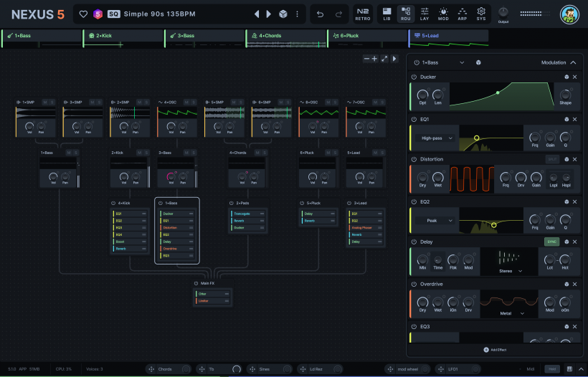Go to the next preset arrow
The image size is (588, 377).
coord(268,14)
